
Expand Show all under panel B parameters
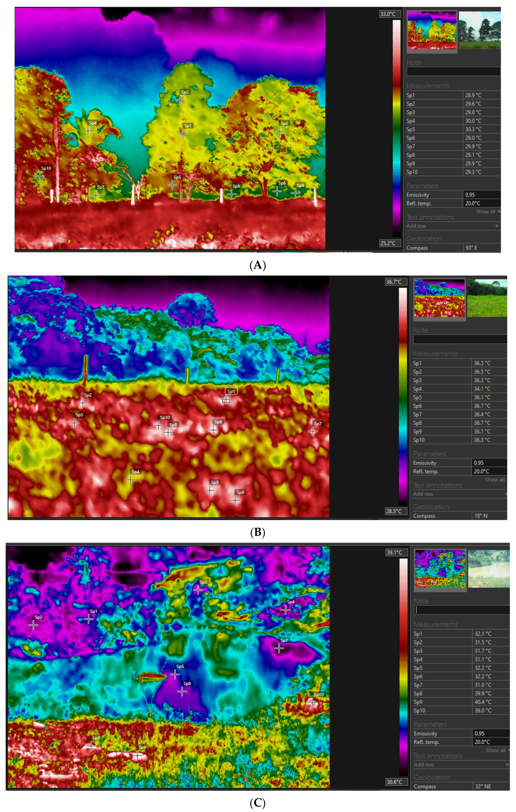click(x=495, y=480)
